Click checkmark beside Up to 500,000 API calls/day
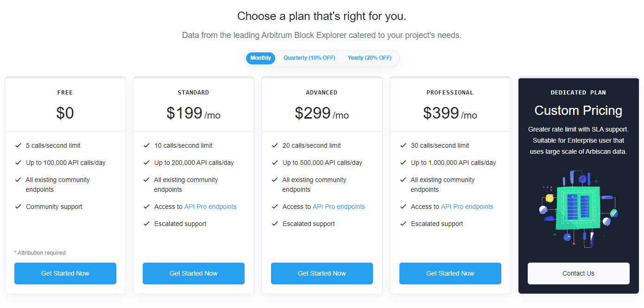This screenshot has height=308, width=644. click(x=275, y=163)
